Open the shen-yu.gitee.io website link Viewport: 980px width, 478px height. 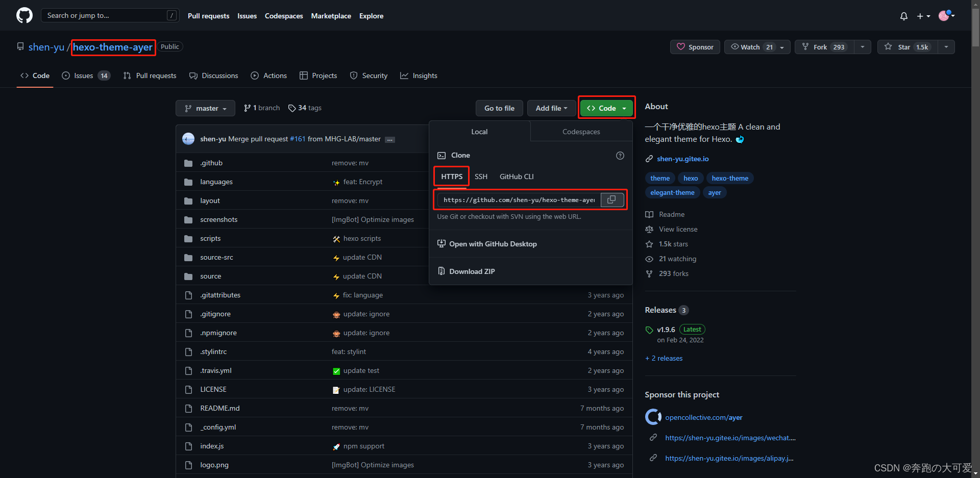(682, 159)
